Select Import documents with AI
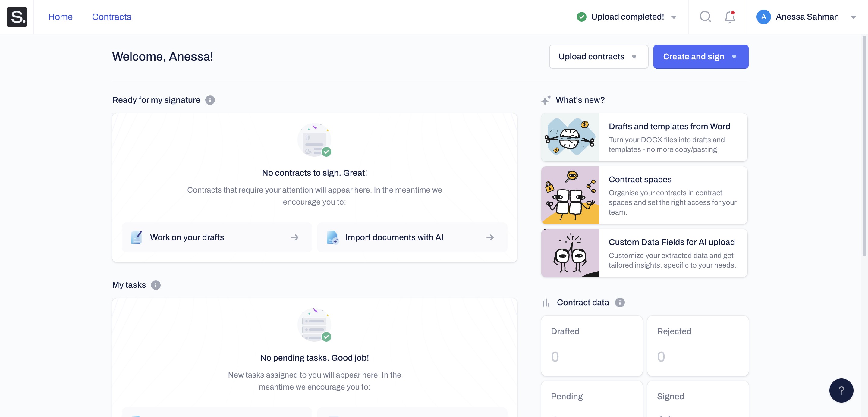Viewport: 868px width, 417px height. point(412,237)
